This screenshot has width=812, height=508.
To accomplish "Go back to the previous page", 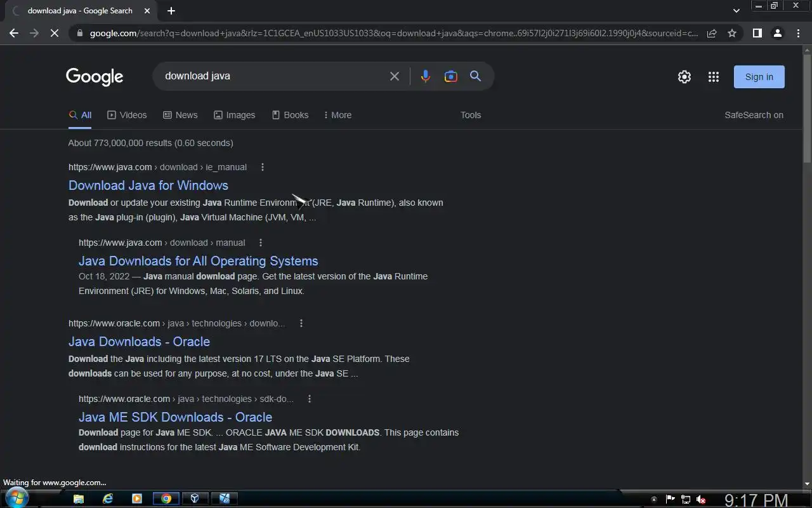I will point(14,33).
